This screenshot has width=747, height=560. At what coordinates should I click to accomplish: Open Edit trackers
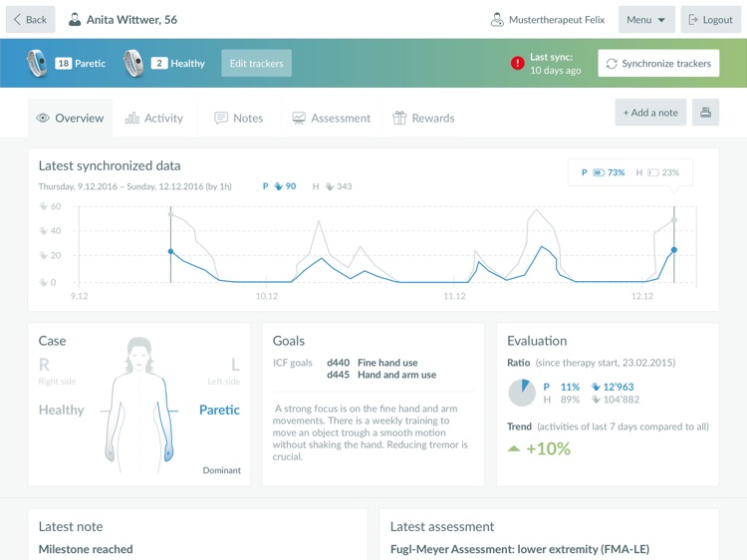pos(256,64)
